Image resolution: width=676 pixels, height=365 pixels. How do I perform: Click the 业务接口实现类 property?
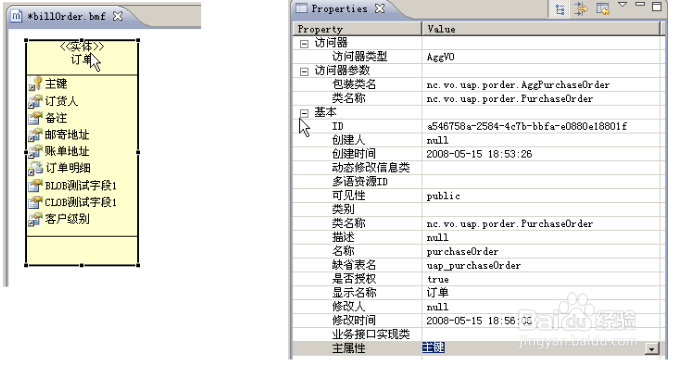[370, 334]
